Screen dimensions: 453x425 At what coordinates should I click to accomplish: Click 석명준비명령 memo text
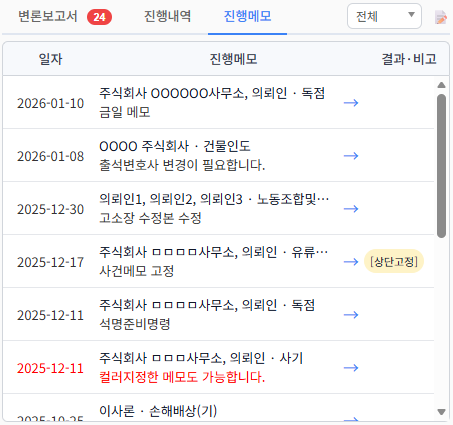tap(135, 324)
